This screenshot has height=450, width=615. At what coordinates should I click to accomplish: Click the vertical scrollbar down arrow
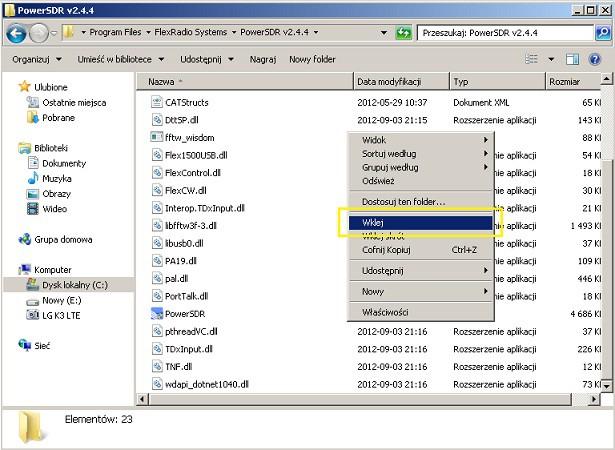click(x=606, y=386)
